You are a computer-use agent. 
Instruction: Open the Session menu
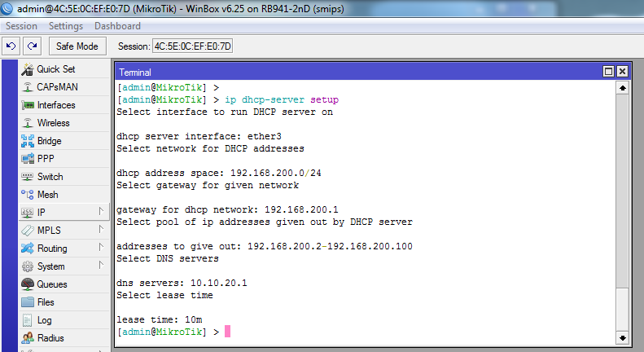21,26
